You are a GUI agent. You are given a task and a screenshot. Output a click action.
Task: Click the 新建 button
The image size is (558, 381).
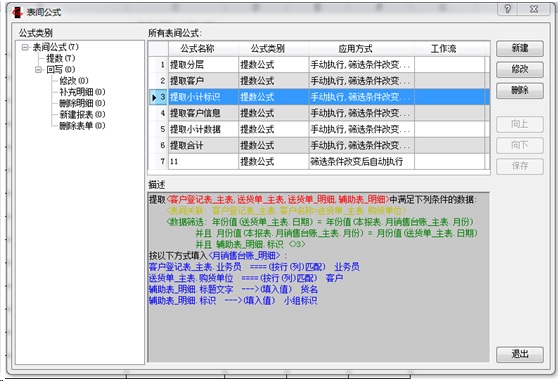pyautogui.click(x=520, y=48)
